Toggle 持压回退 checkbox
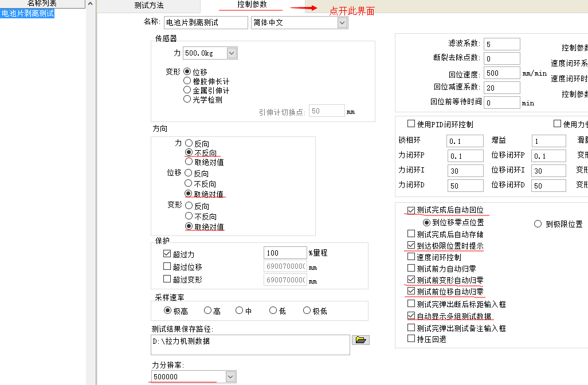 411,339
